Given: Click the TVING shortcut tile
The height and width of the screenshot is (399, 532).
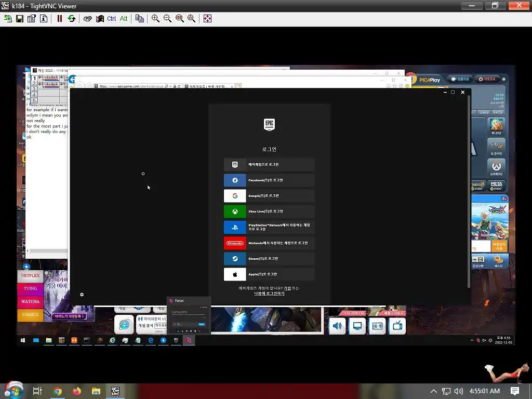Looking at the screenshot, I should pyautogui.click(x=30, y=288).
